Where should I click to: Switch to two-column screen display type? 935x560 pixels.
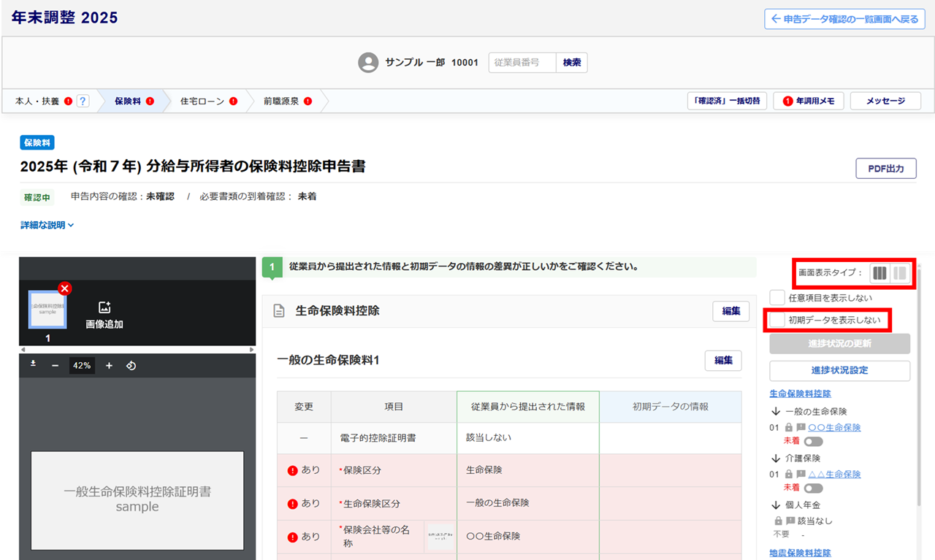pyautogui.click(x=900, y=273)
